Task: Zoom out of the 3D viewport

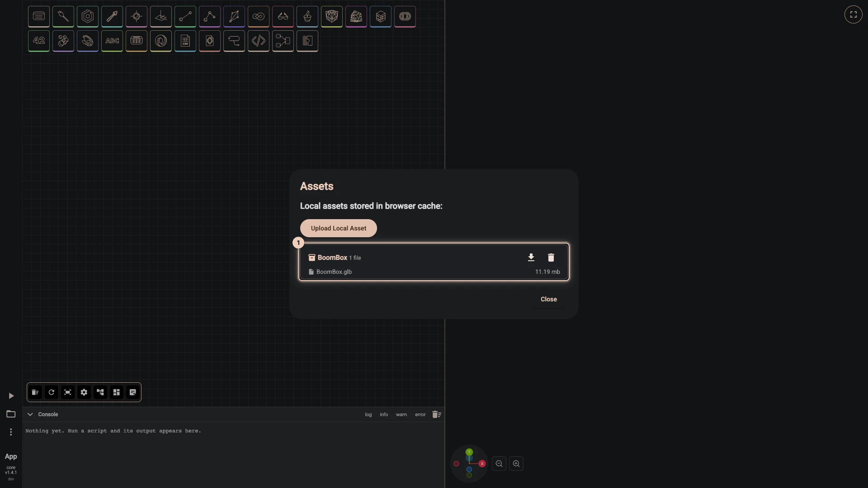Action: 499,464
